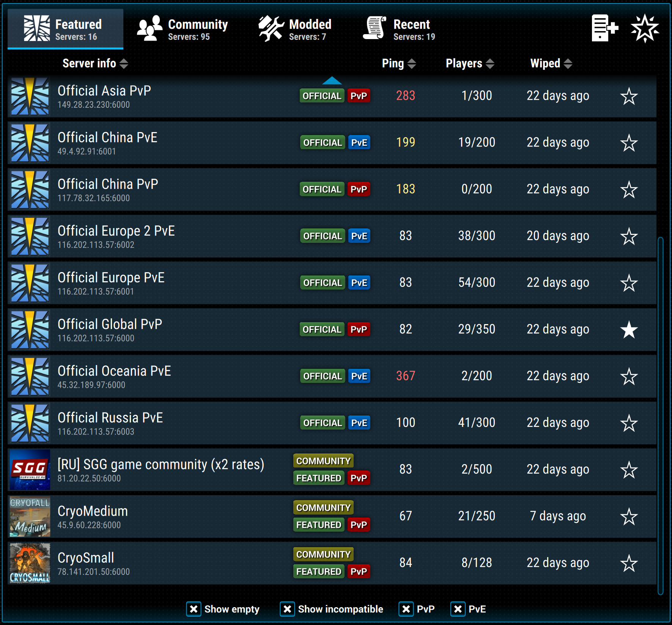Click the CryoSmall server thumbnail image
Image resolution: width=672 pixels, height=625 pixels.
pyautogui.click(x=30, y=563)
